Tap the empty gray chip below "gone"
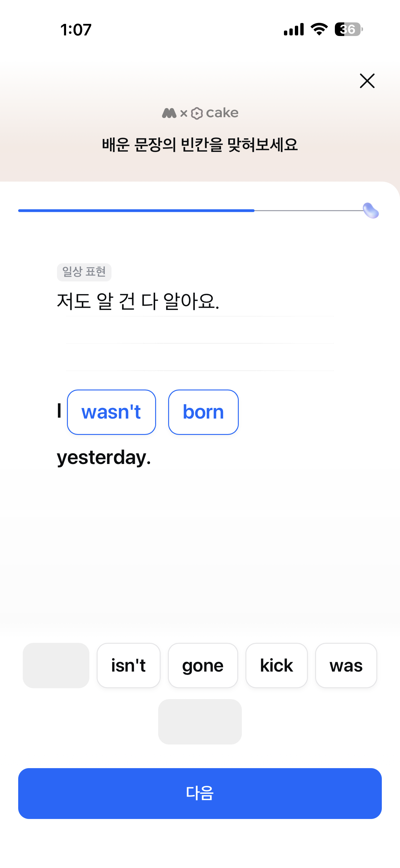Image resolution: width=400 pixels, height=868 pixels. (200, 722)
